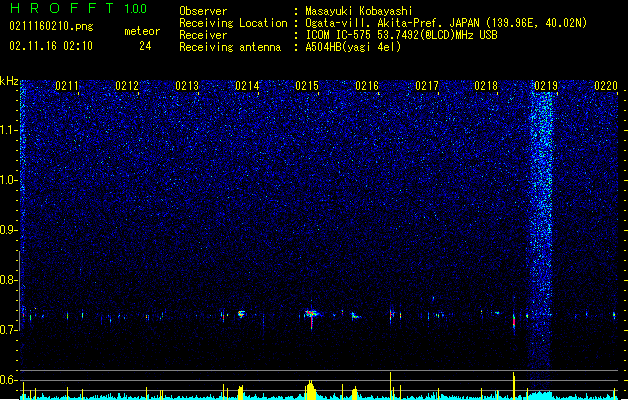Click the 0.6 kHz axis label

click(9, 380)
